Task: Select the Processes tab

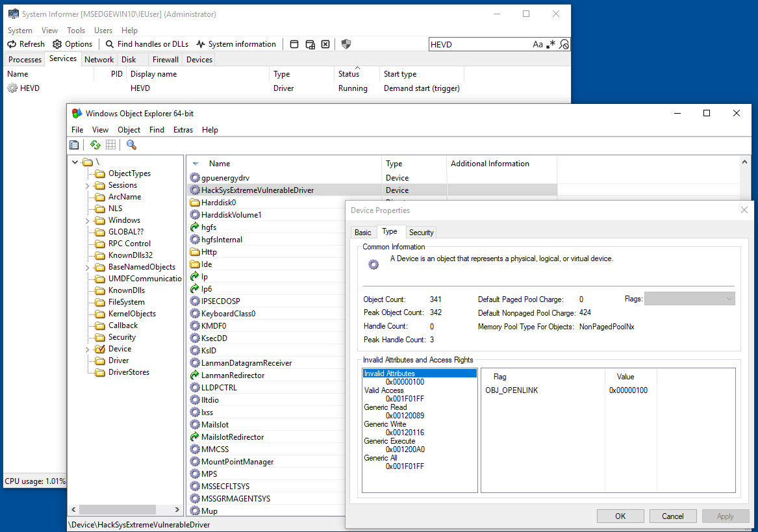Action: pyautogui.click(x=25, y=60)
